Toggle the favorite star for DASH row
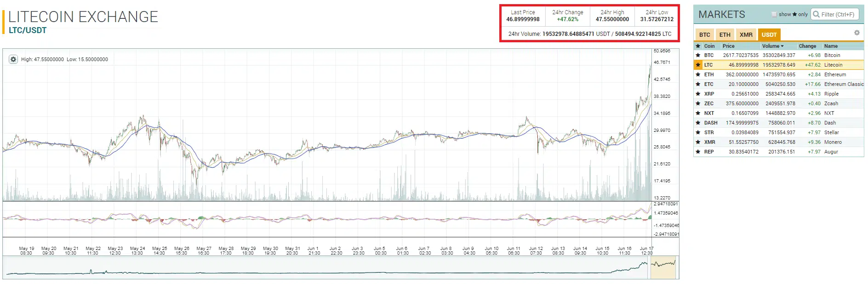Image resolution: width=868 pixels, height=284 pixels. (x=698, y=123)
